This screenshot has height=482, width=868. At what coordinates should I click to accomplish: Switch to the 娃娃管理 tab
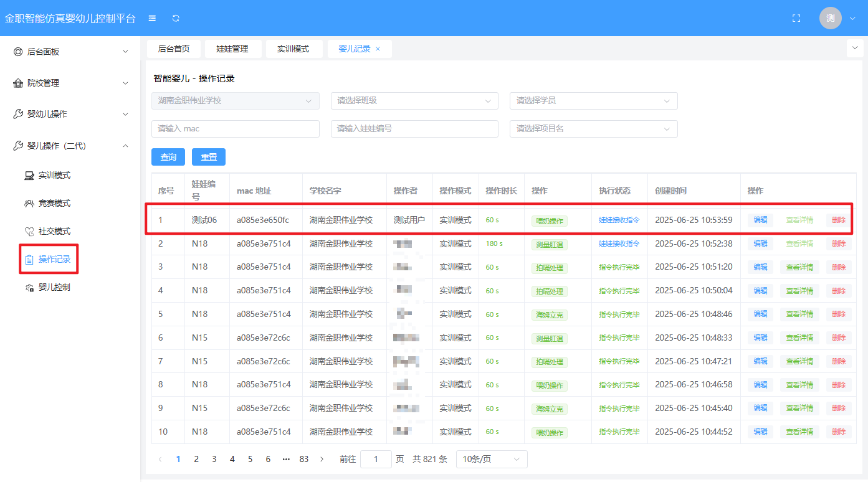[x=232, y=49]
